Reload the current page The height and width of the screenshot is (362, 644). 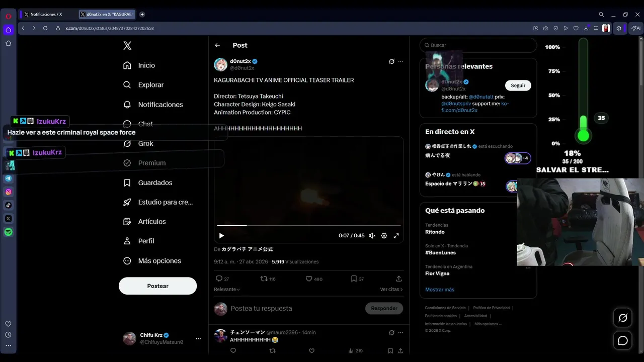pos(45,28)
